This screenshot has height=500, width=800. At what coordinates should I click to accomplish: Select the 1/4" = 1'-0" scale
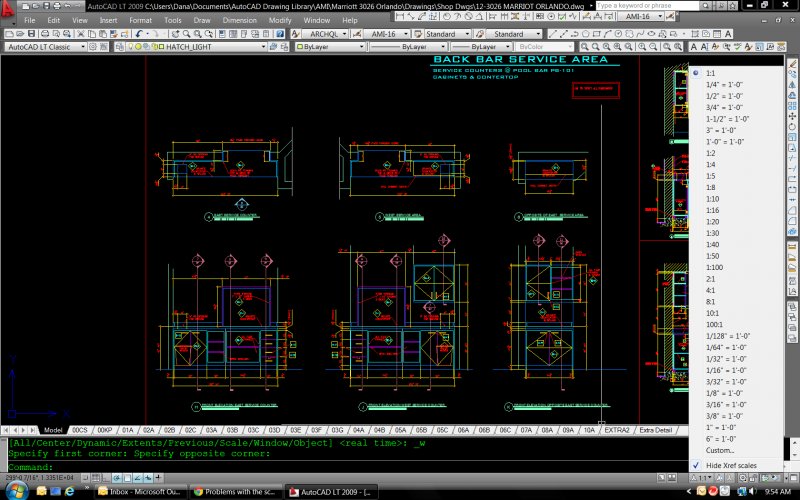click(724, 85)
